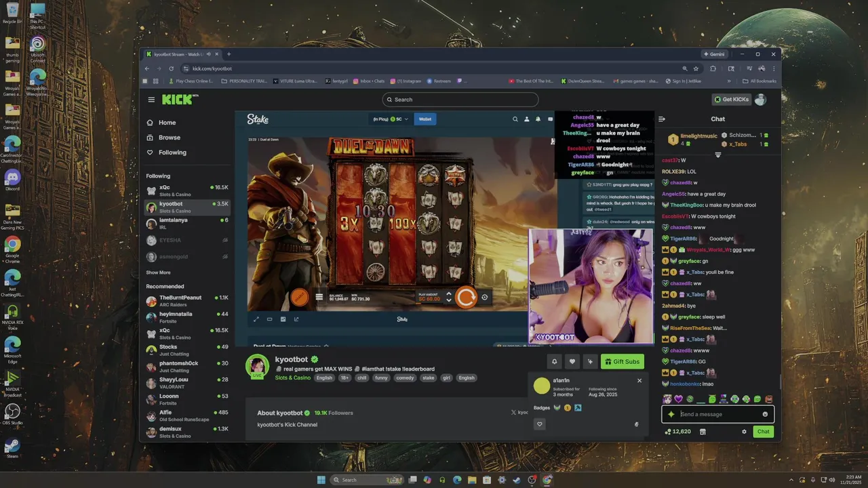Click the Send a message input
This screenshot has width=868, height=488.
click(717, 414)
